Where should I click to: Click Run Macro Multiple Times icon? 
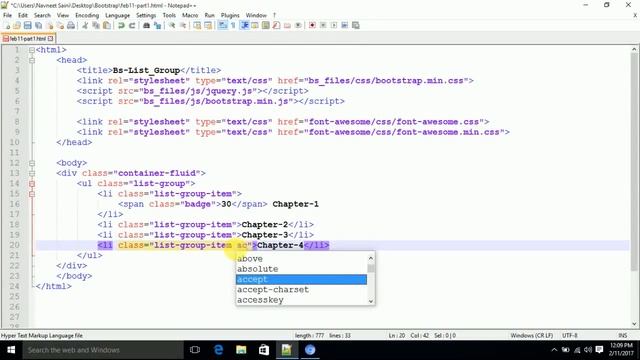tap(345, 25)
